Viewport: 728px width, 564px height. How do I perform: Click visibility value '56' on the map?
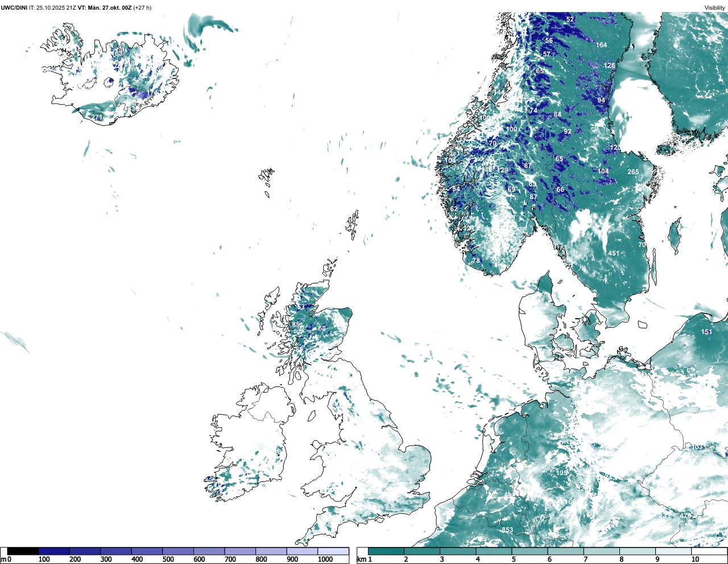click(549, 40)
